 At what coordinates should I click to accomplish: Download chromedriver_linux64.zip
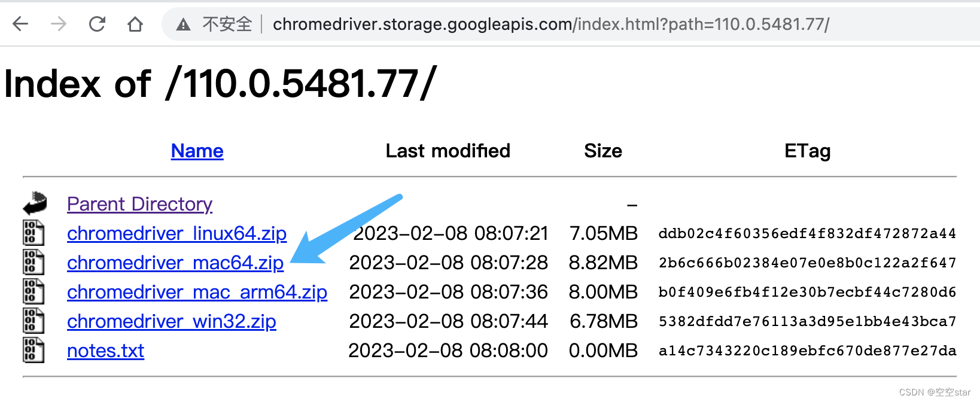[x=176, y=233]
